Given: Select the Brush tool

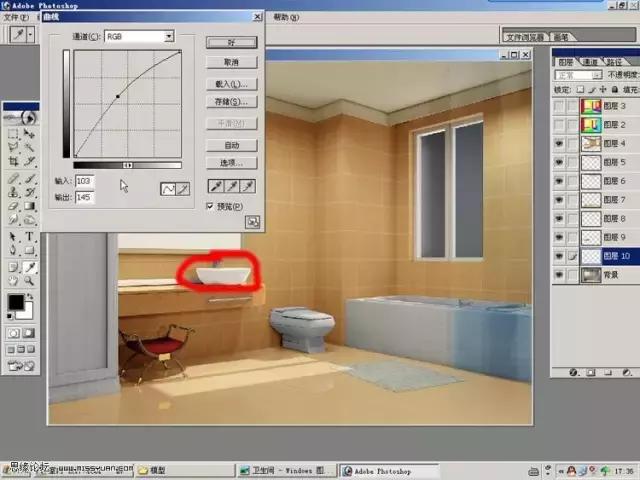Looking at the screenshot, I should (29, 178).
